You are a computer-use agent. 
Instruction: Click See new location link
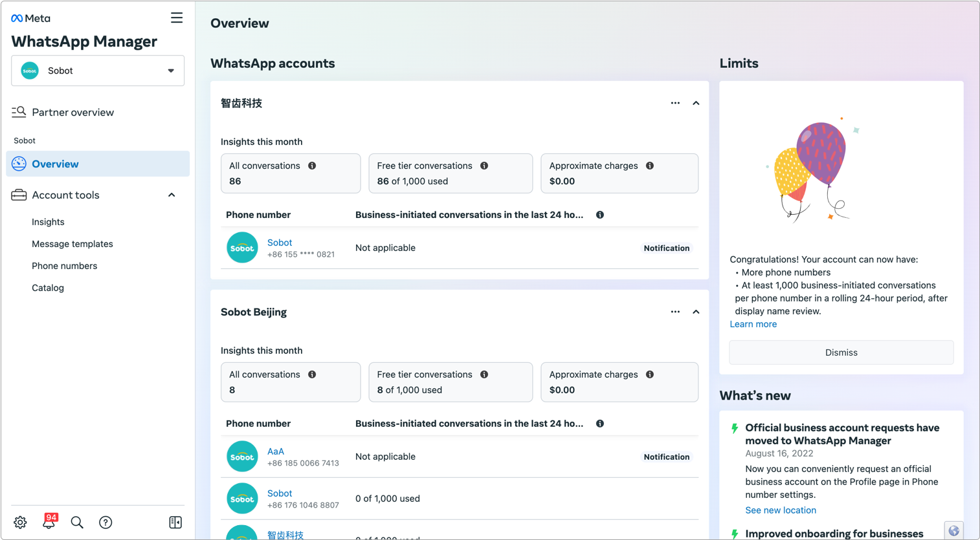coord(781,510)
